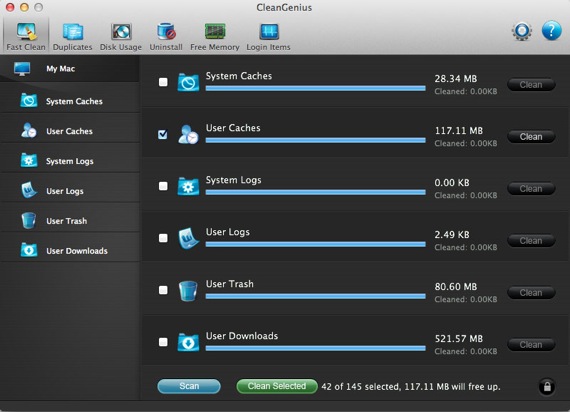Click the System Logs gear folder icon in list
Screen dimensions: 570x412
(x=188, y=186)
